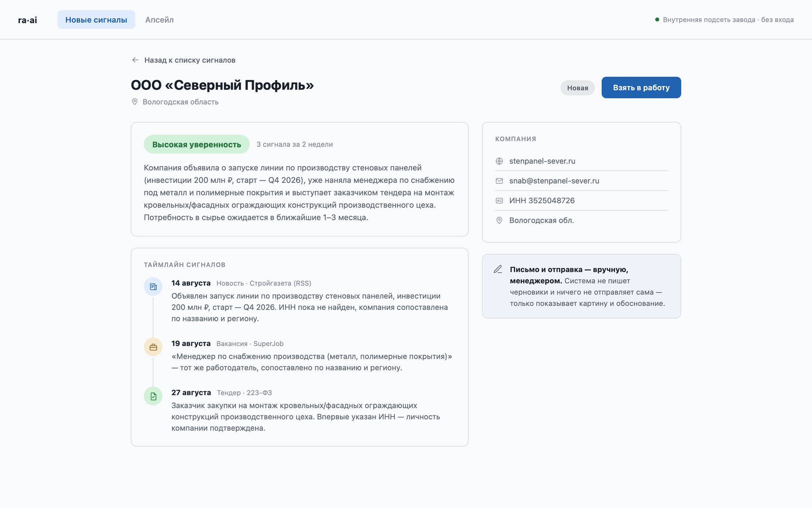Click the 14 августа date label
This screenshot has width=812, height=508.
click(x=191, y=283)
